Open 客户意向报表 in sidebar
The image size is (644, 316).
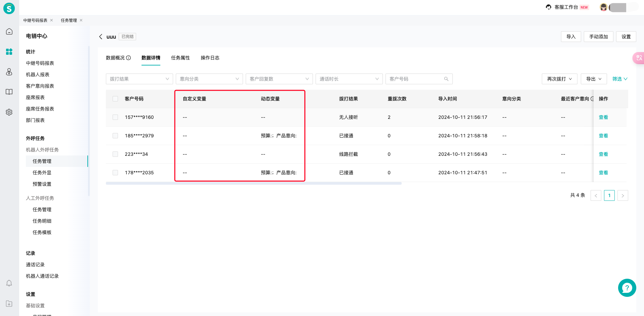(x=40, y=86)
